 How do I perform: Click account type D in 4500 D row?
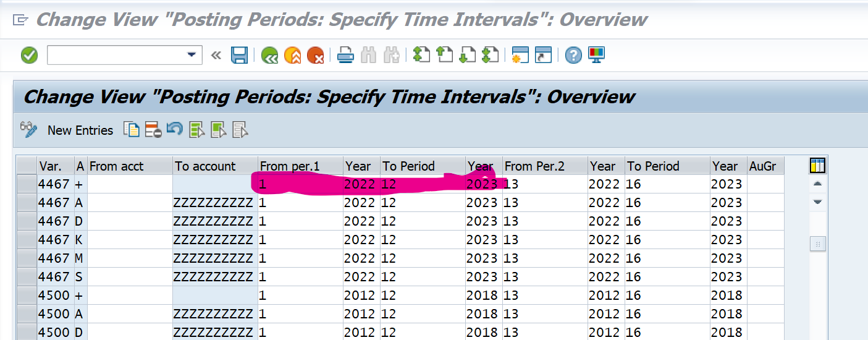coord(81,333)
